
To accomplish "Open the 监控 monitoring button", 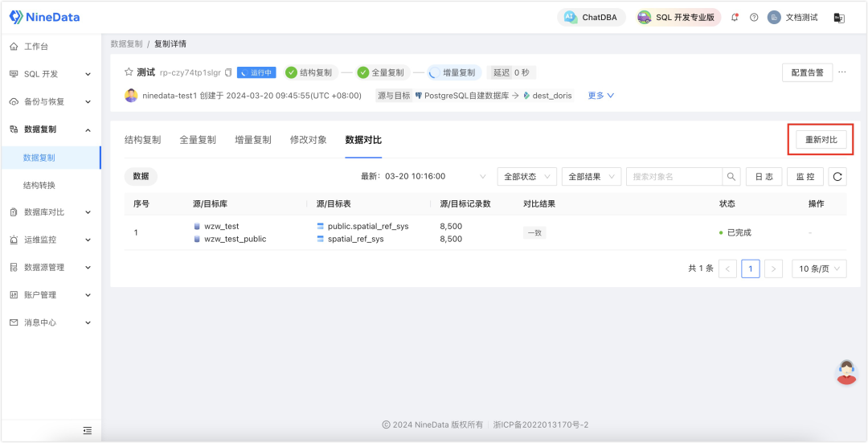I will coord(805,177).
